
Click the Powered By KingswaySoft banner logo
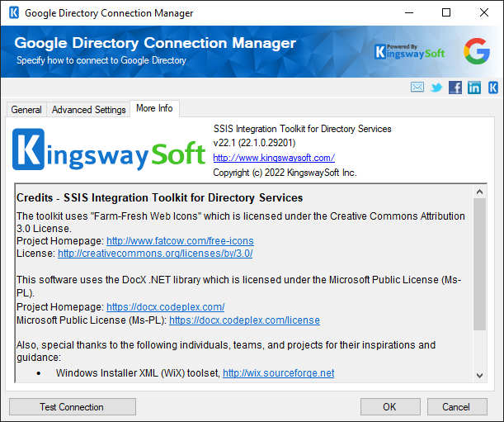tap(410, 51)
